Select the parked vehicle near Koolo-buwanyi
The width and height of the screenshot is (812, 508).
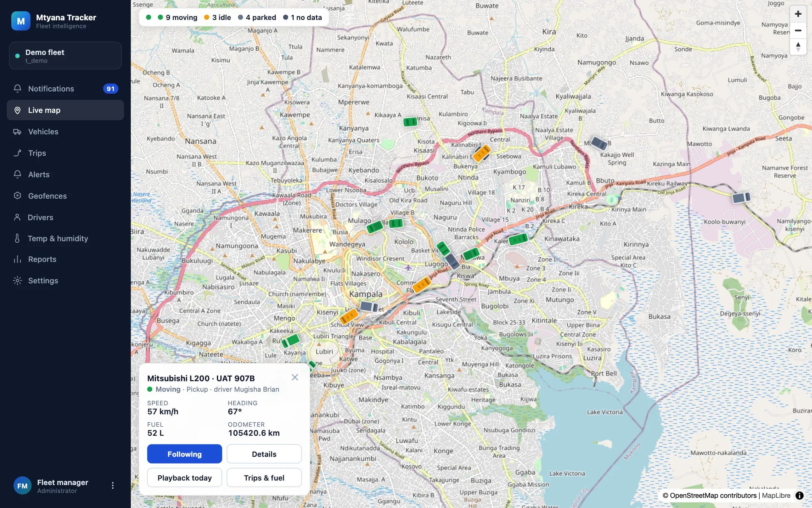pos(741,198)
